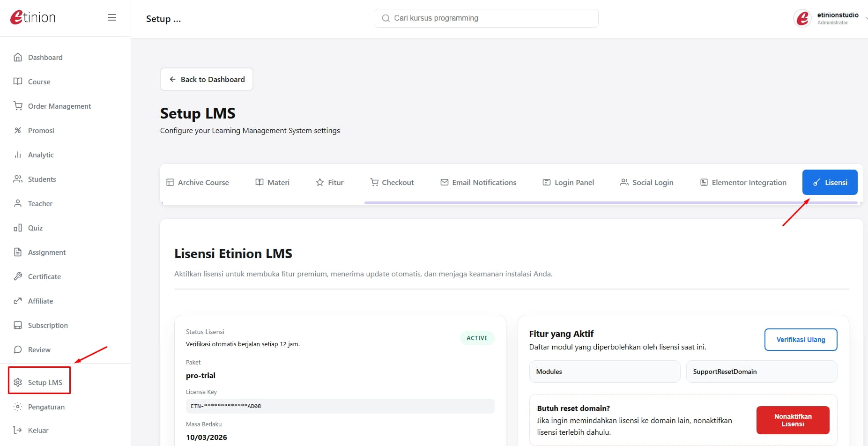Viewport: 868px width, 446px height.
Task: Select the Email Notifications tab
Action: [478, 183]
